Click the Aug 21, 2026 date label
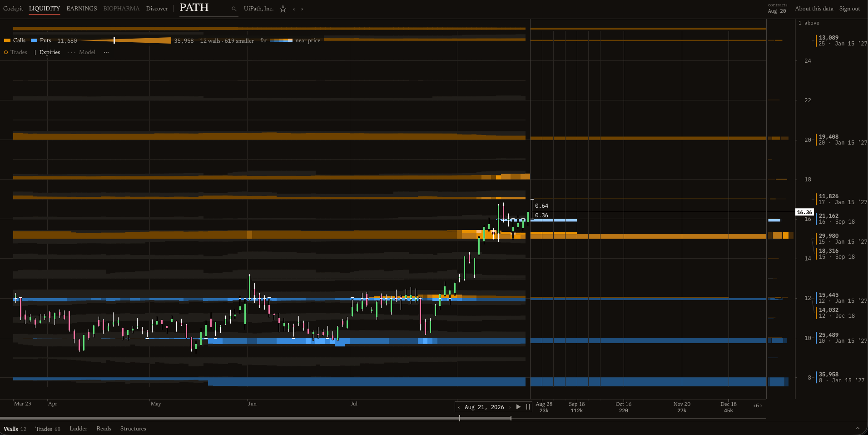The image size is (868, 435). coord(484,407)
